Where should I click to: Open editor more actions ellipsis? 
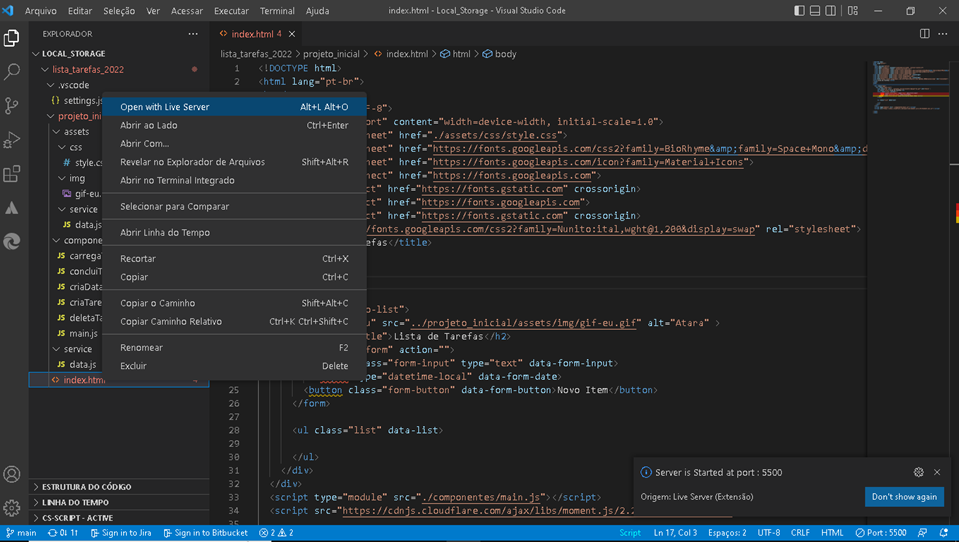[943, 34]
